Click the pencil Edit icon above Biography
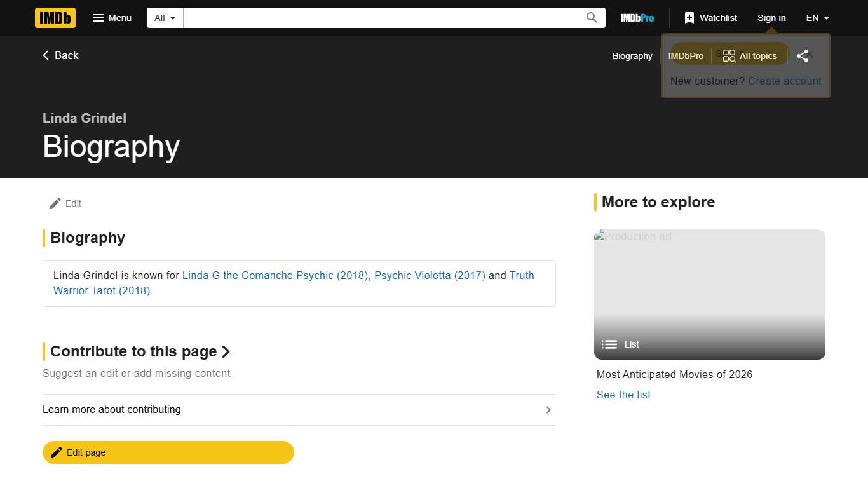This screenshot has height=488, width=868. pyautogui.click(x=55, y=203)
